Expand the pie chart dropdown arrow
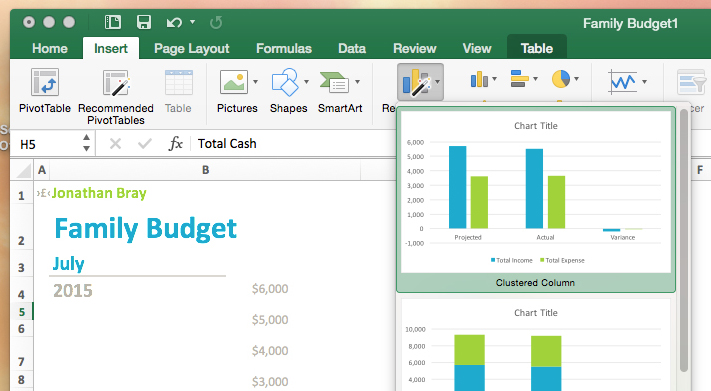This screenshot has height=391, width=711. pyautogui.click(x=576, y=79)
